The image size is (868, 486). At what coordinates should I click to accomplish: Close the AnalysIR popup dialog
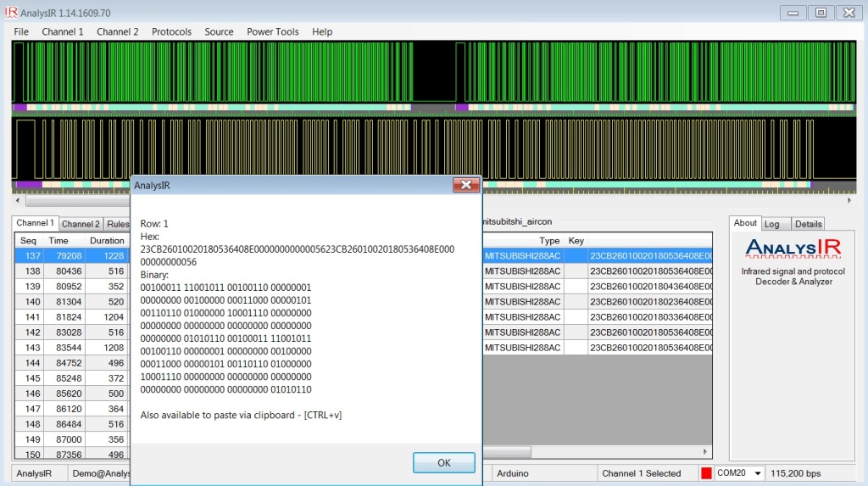pyautogui.click(x=466, y=185)
